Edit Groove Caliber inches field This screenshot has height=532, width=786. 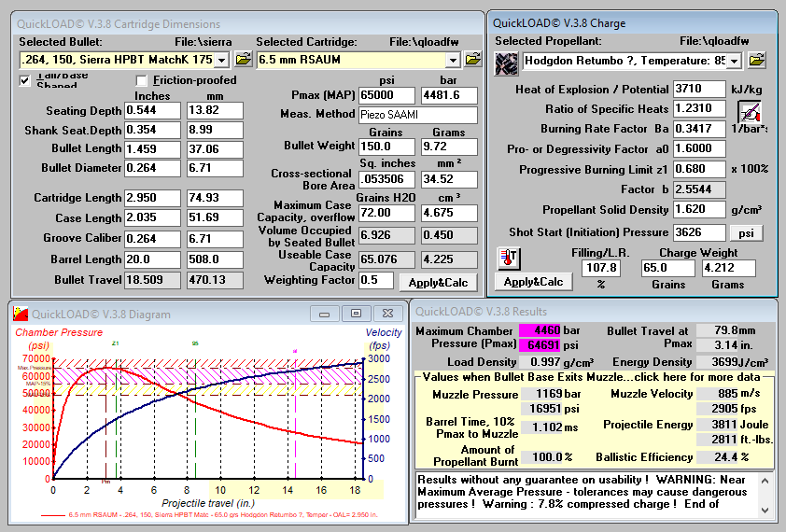tap(152, 239)
